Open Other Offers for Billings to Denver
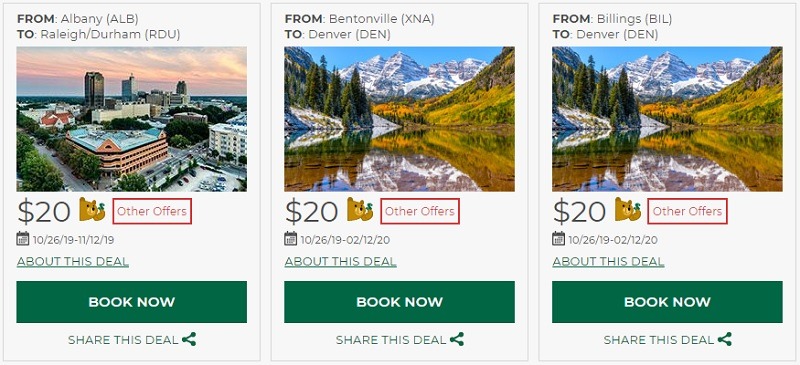Viewport: 800px width, 365px height. pyautogui.click(x=687, y=211)
